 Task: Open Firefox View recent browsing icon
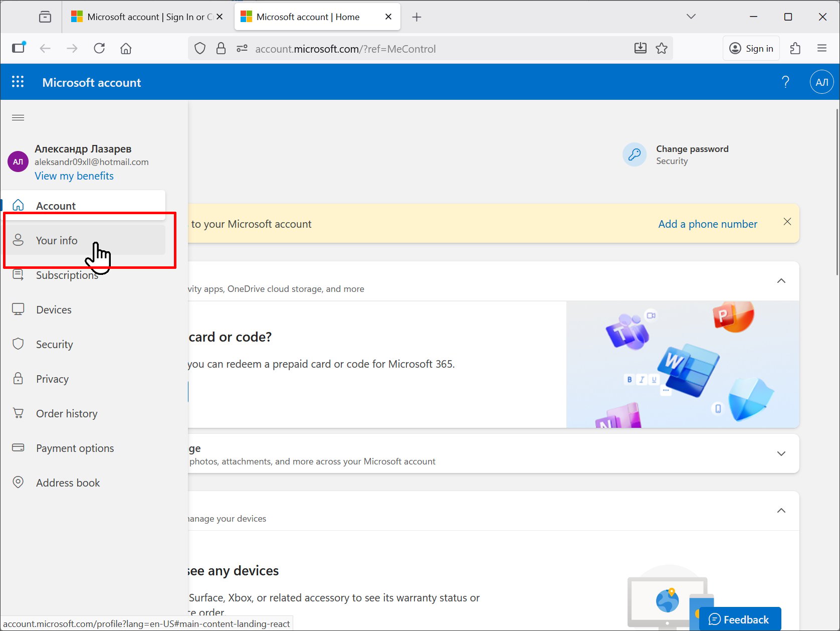(x=45, y=17)
